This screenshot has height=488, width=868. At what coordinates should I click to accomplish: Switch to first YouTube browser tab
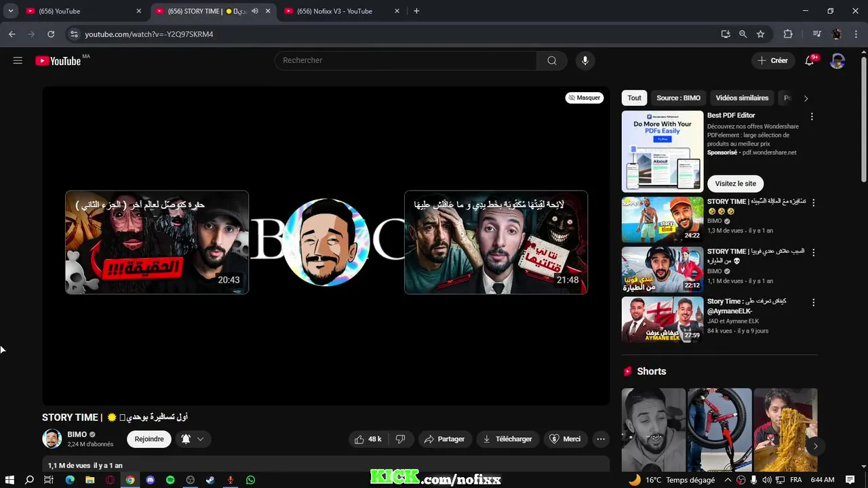[84, 11]
